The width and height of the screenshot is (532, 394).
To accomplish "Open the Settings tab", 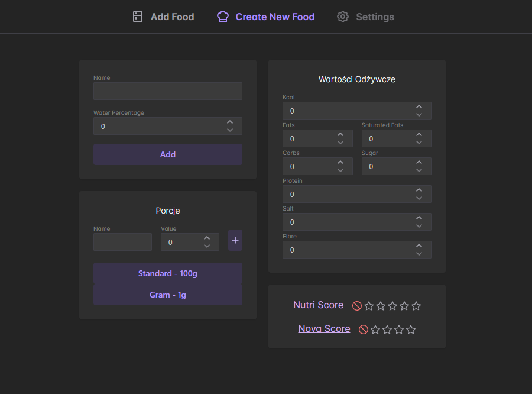I will tap(365, 17).
